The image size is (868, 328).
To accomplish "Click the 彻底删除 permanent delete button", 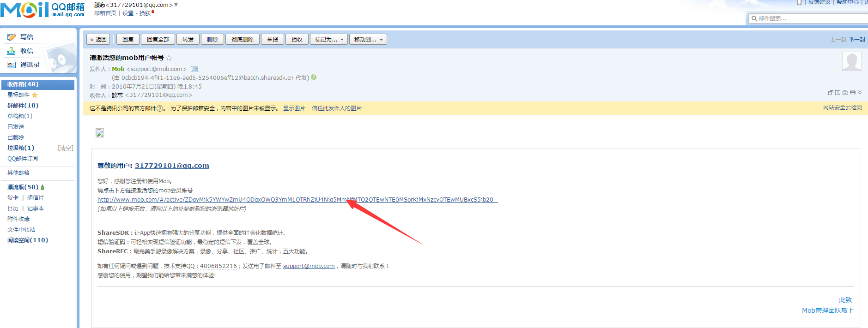I will (x=243, y=40).
